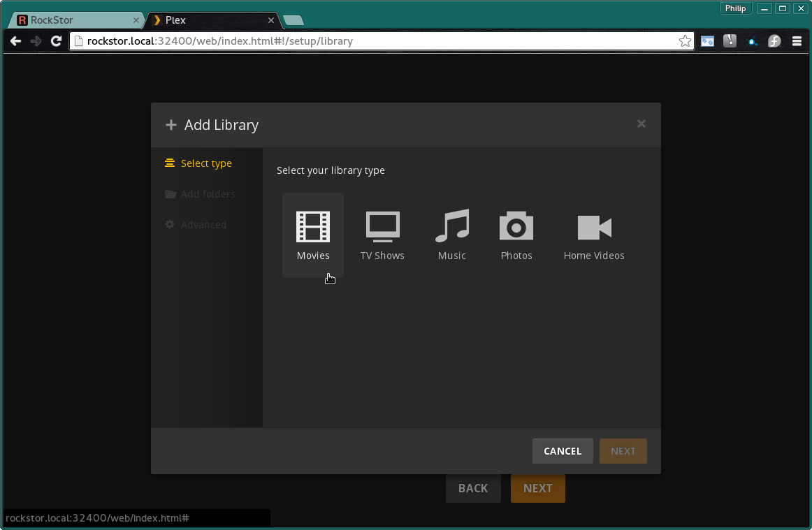812x530 pixels.
Task: Open the Select type step
Action: 198,163
